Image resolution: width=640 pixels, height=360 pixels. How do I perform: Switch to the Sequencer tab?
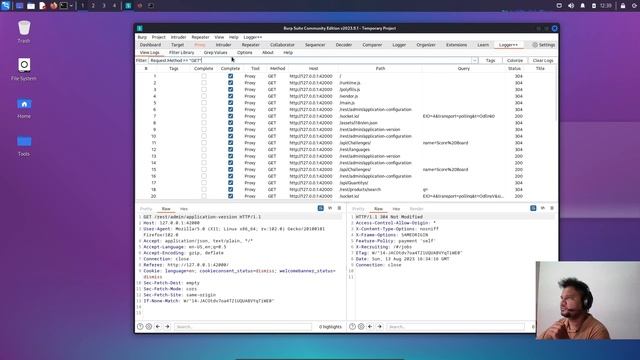315,45
